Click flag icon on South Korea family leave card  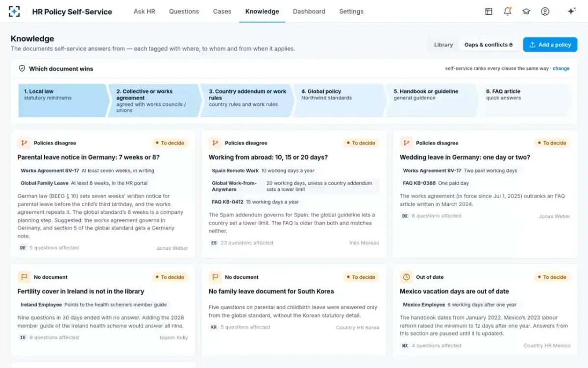click(215, 277)
